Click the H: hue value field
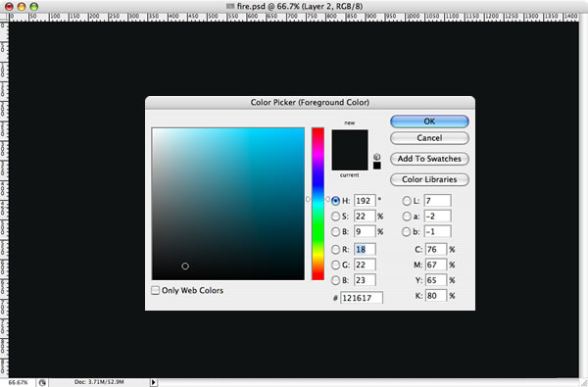588x387 pixels. click(365, 201)
